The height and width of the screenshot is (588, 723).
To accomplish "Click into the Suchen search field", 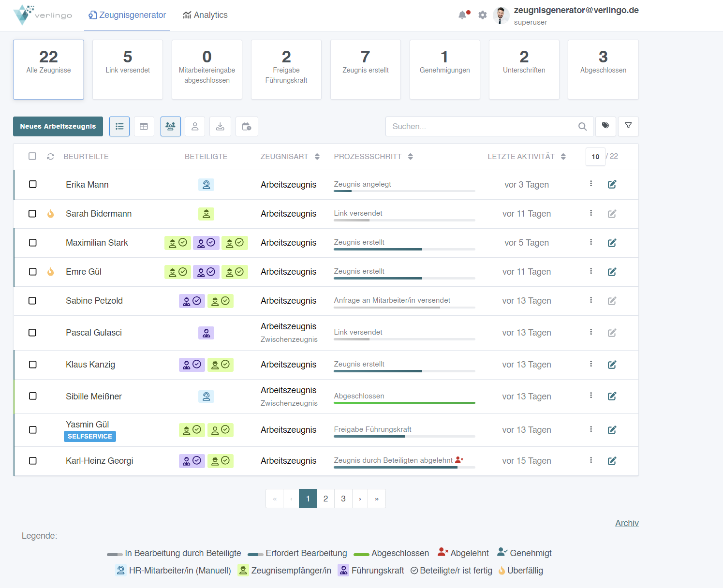I will click(x=484, y=127).
